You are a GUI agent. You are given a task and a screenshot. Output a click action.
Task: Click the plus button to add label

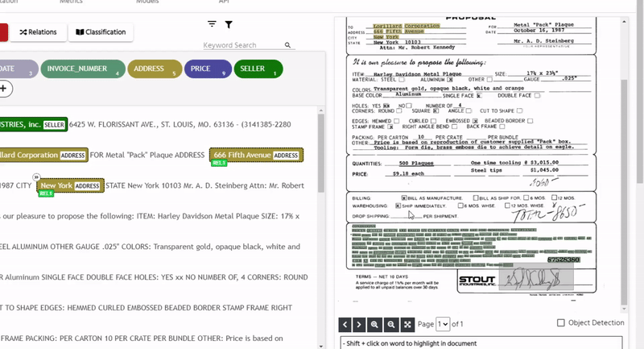click(x=4, y=89)
